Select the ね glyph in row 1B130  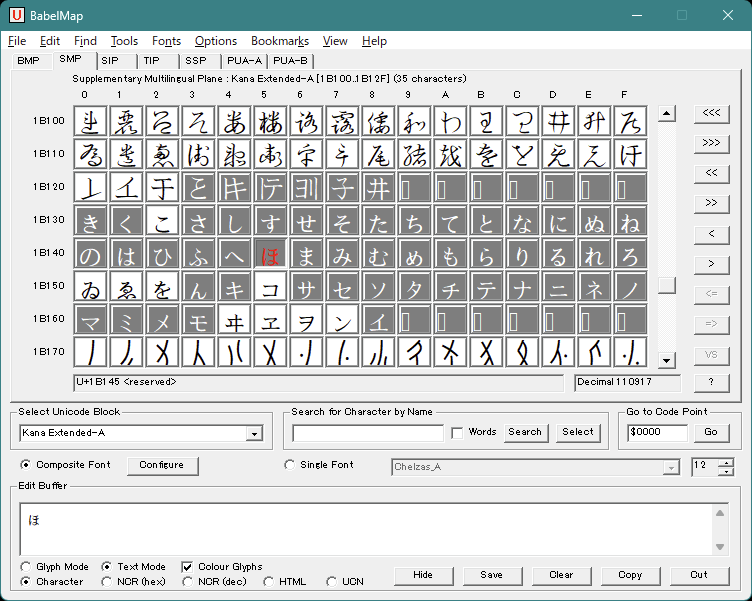pos(630,221)
